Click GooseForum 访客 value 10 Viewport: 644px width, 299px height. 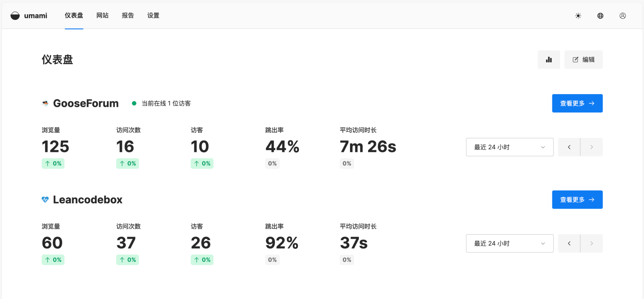(x=200, y=147)
